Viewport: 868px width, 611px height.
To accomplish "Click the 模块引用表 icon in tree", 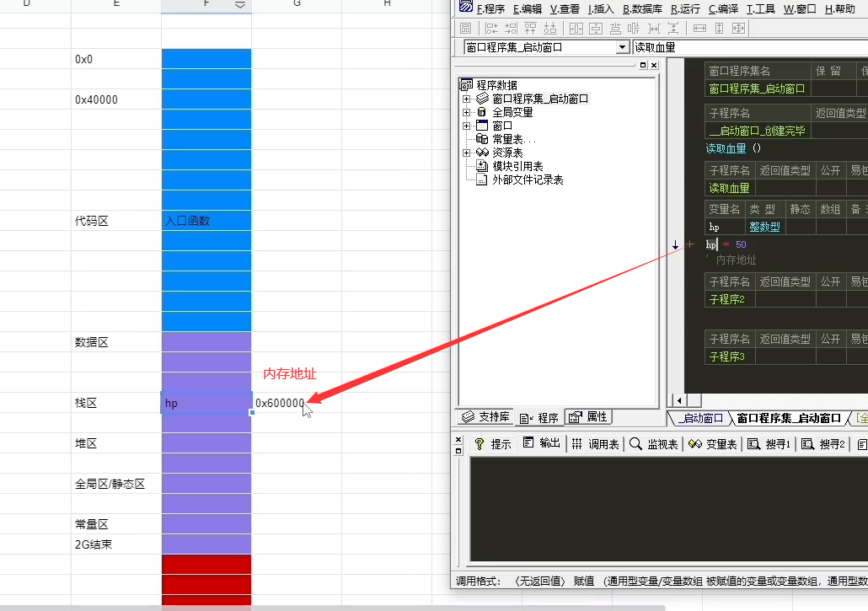I will coord(482,166).
